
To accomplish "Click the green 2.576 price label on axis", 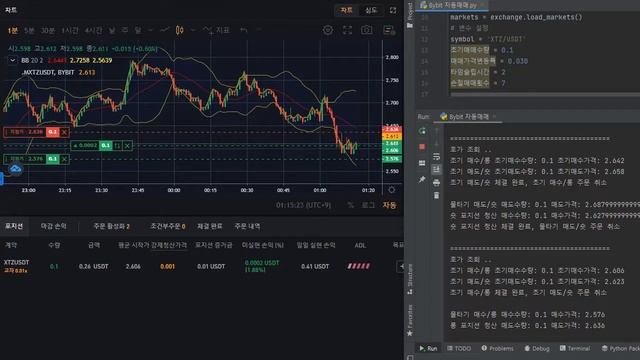I will 391,159.
